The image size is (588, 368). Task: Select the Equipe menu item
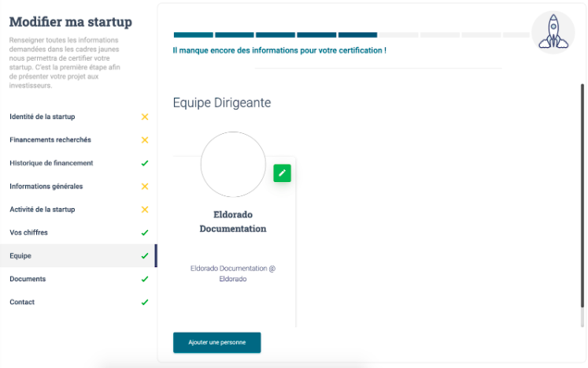click(79, 256)
